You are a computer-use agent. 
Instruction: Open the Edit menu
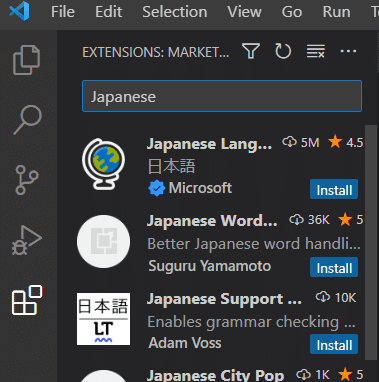(x=109, y=12)
